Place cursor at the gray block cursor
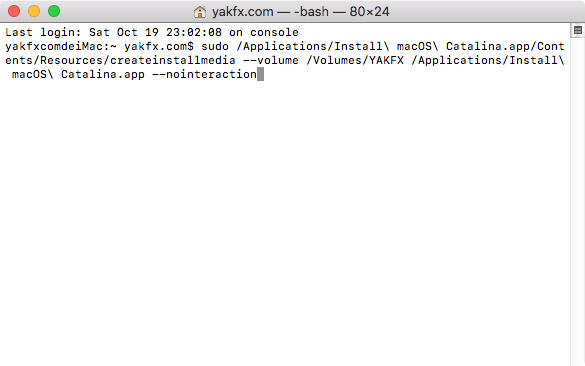The width and height of the screenshot is (585, 366). 260,74
